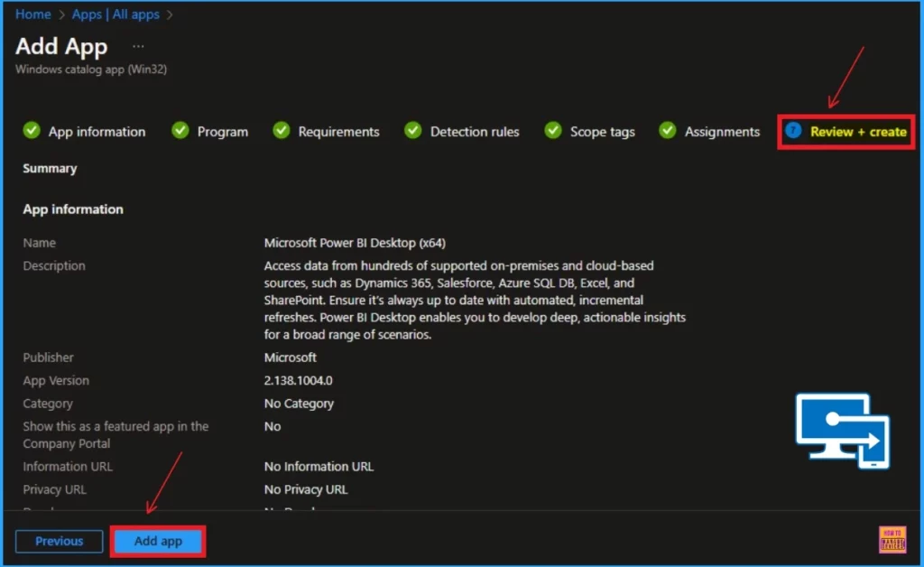This screenshot has height=567, width=924.
Task: Select the Review + create step
Action: click(858, 132)
